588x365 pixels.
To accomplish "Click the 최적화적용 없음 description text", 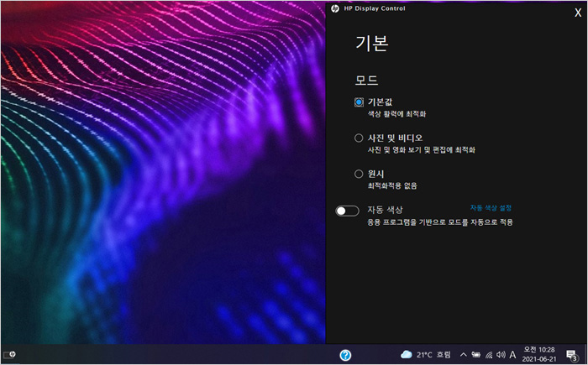I will (392, 186).
